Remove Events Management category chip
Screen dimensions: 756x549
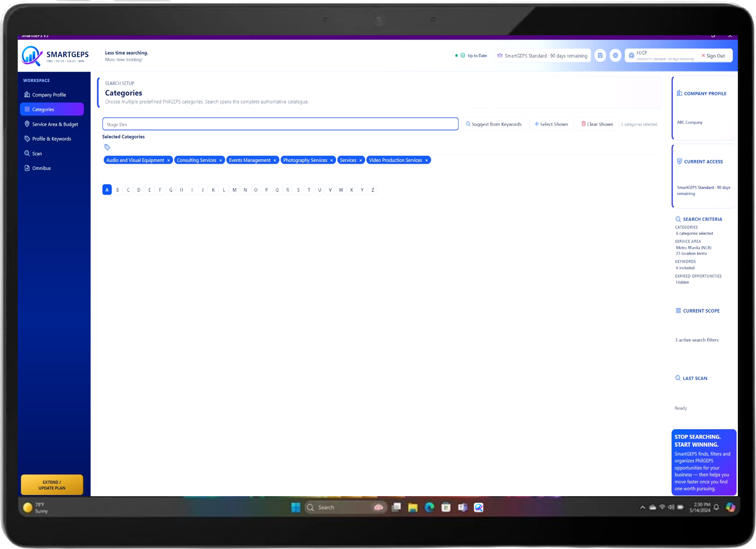275,160
